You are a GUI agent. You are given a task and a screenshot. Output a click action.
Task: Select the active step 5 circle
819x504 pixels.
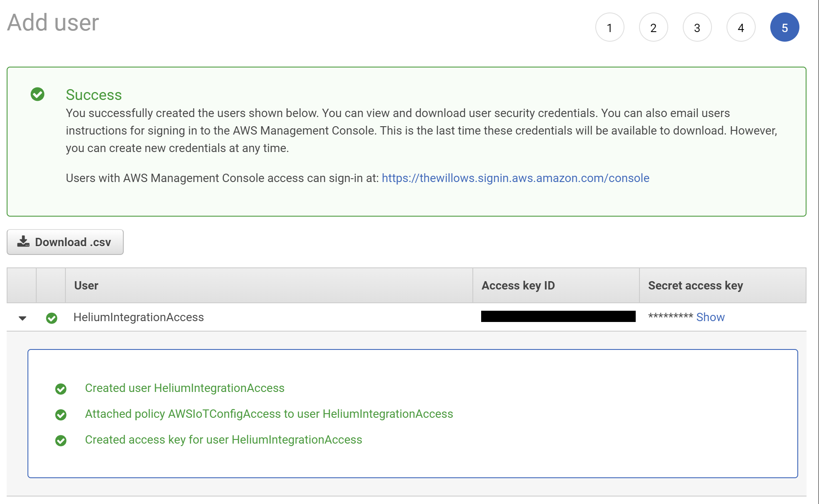click(x=784, y=27)
